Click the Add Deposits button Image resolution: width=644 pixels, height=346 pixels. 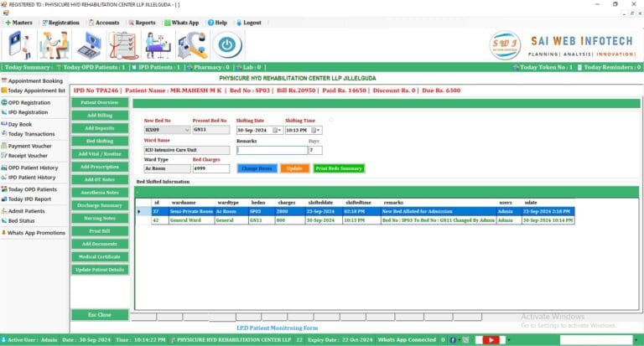100,128
